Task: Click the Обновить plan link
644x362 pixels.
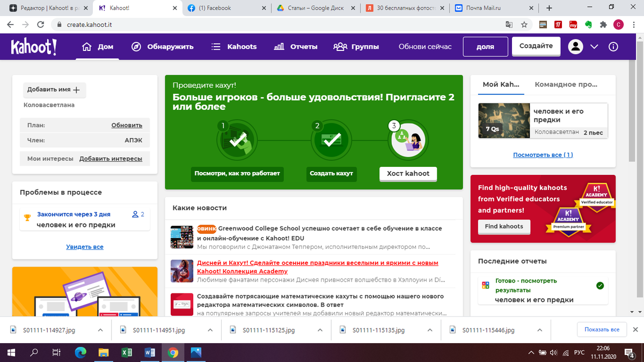Action: click(127, 125)
